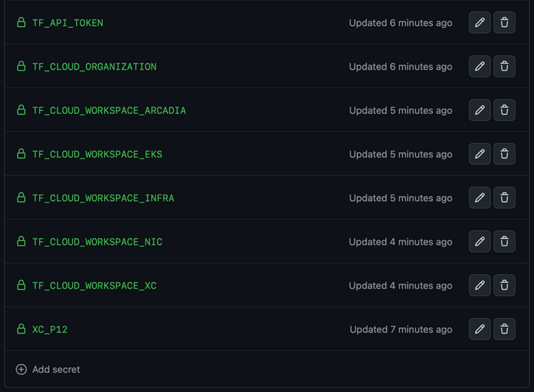Edit the TF_CLOUD_WORKSPACE_EKS secret
The image size is (534, 392).
point(479,154)
